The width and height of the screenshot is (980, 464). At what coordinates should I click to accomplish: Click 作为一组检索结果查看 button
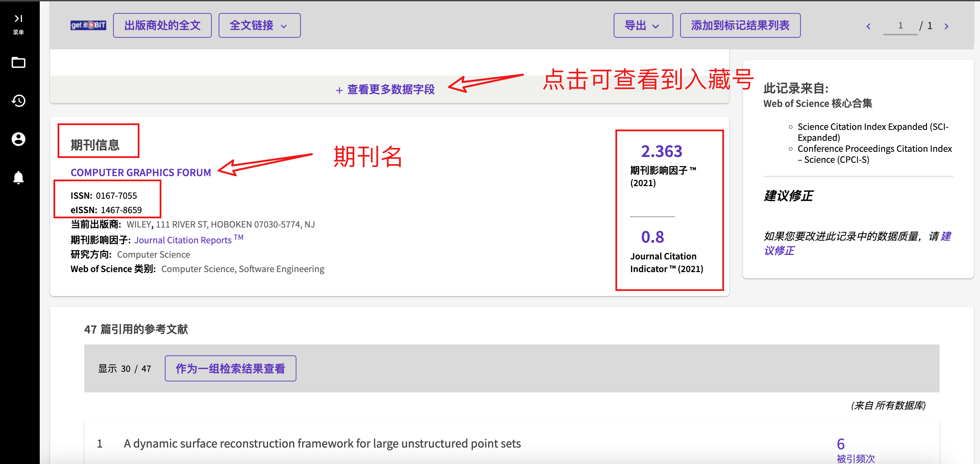[230, 368]
